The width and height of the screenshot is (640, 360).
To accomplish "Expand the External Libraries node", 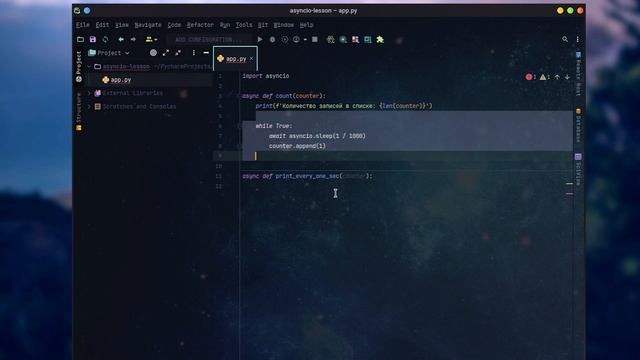I will (89, 93).
